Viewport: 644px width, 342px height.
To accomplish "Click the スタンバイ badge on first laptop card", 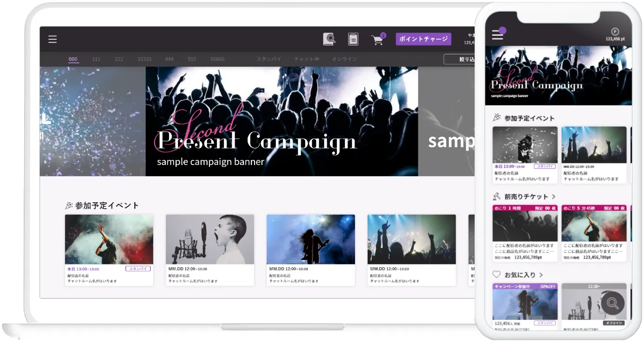I will [138, 269].
